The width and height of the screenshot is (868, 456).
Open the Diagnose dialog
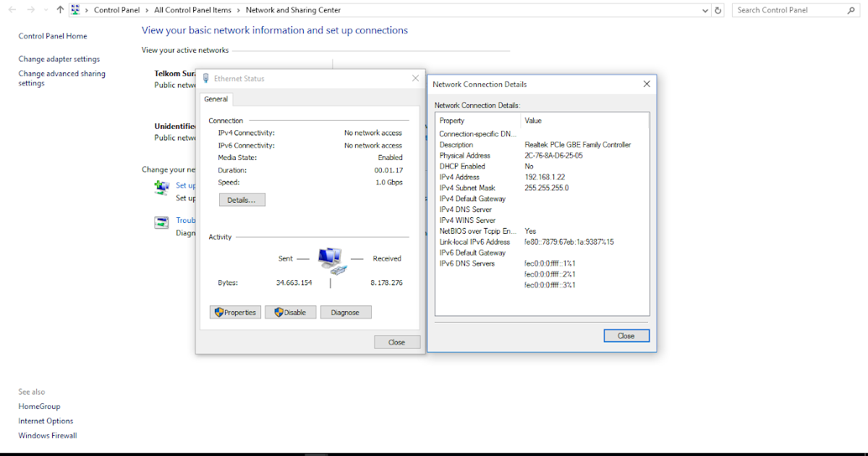tap(346, 312)
